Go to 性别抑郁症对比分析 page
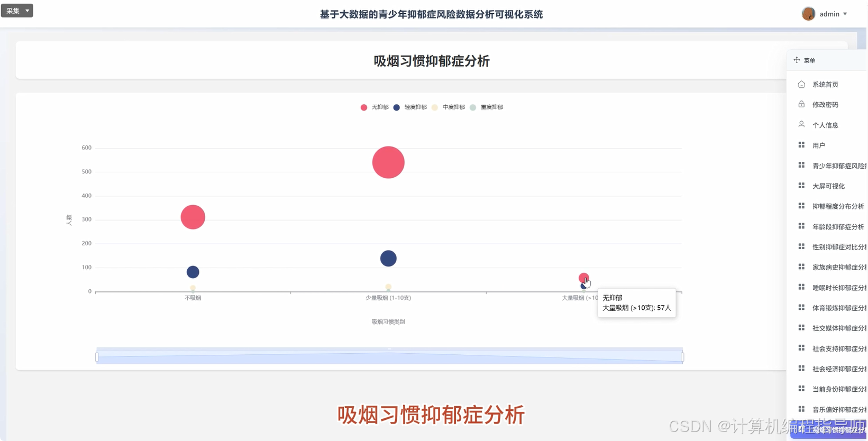The height and width of the screenshot is (441, 868). [x=839, y=247]
